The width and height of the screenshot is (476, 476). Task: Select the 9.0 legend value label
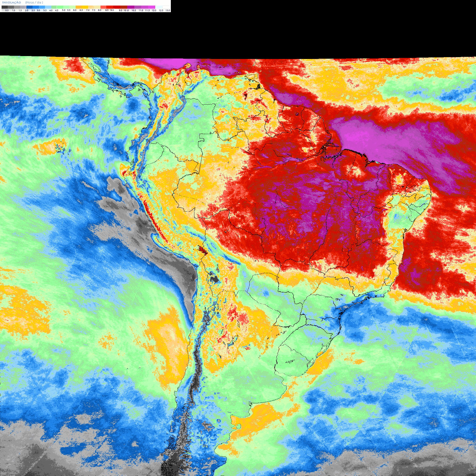[x=112, y=10]
